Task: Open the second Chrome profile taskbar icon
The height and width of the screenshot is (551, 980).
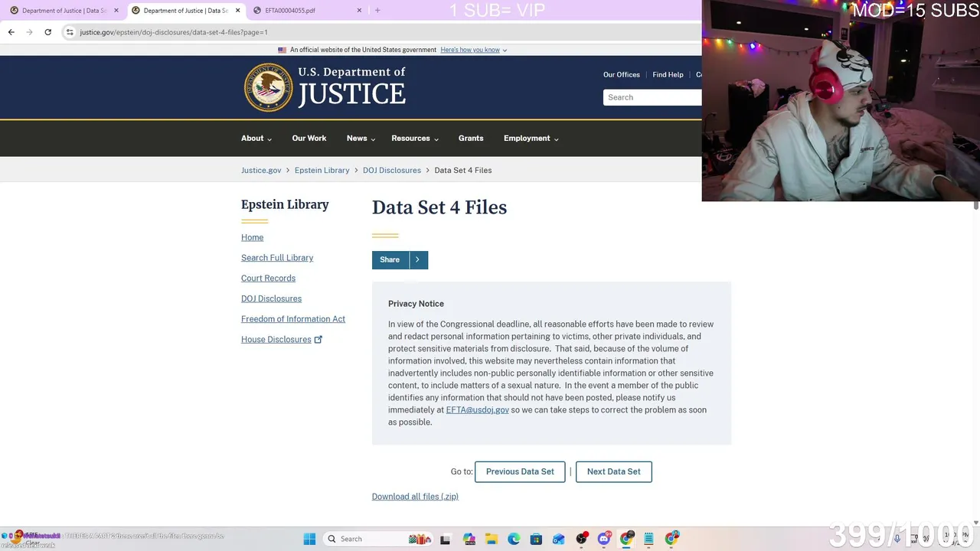Action: click(672, 539)
